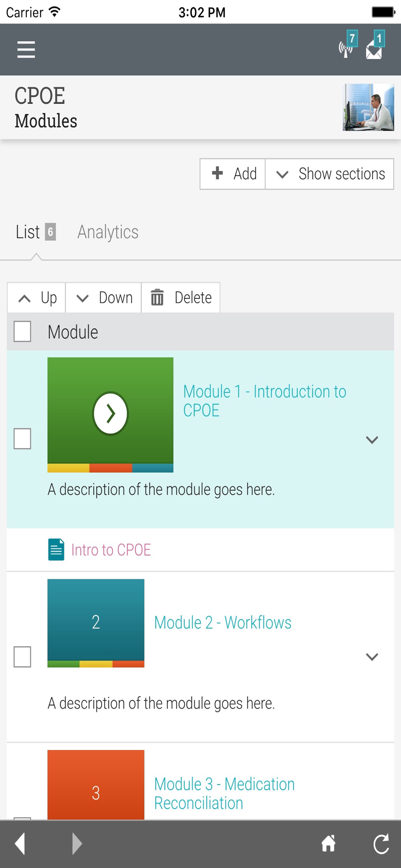Expand the Module 2 row chevron

pyautogui.click(x=372, y=657)
